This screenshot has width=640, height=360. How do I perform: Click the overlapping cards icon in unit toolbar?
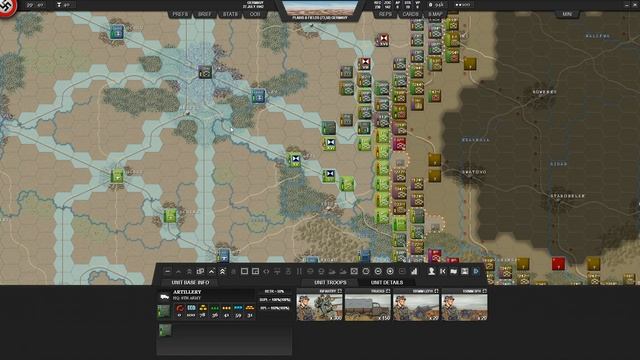[x=200, y=271]
